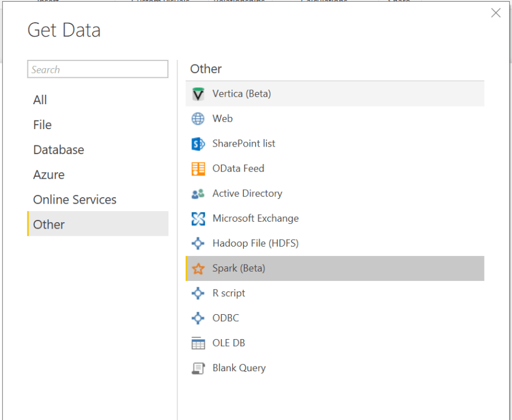Click the SharePoint list icon
This screenshot has width=512, height=420.
(x=198, y=144)
